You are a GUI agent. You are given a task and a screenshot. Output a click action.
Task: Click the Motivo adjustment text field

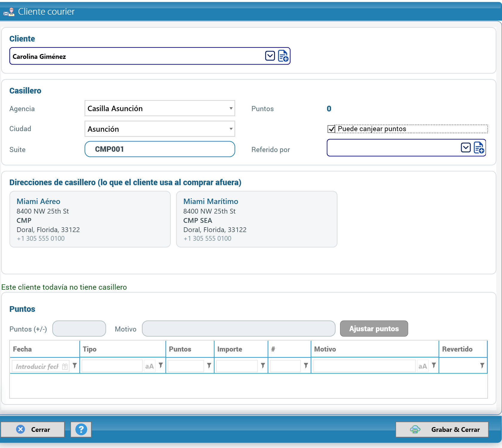(238, 329)
